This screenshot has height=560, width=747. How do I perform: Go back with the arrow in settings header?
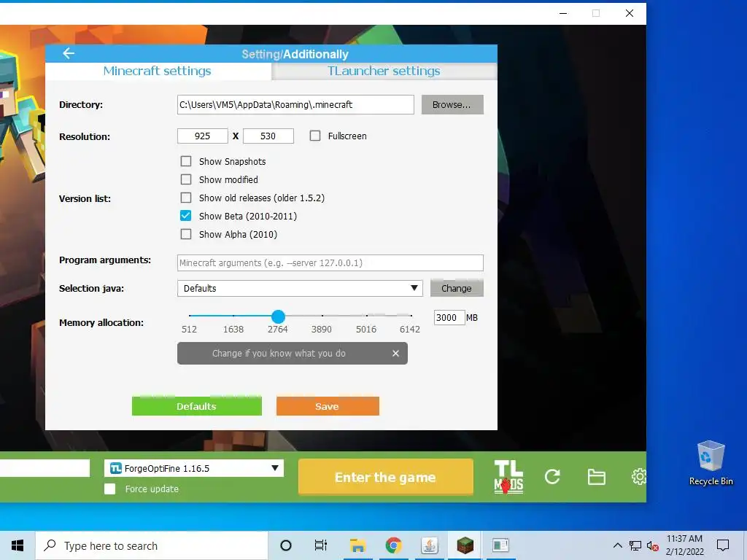click(69, 53)
